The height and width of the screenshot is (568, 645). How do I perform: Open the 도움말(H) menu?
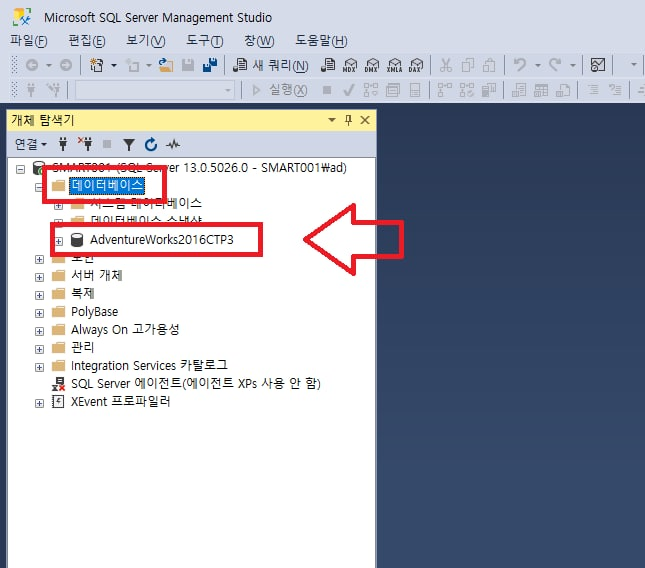[x=321, y=41]
